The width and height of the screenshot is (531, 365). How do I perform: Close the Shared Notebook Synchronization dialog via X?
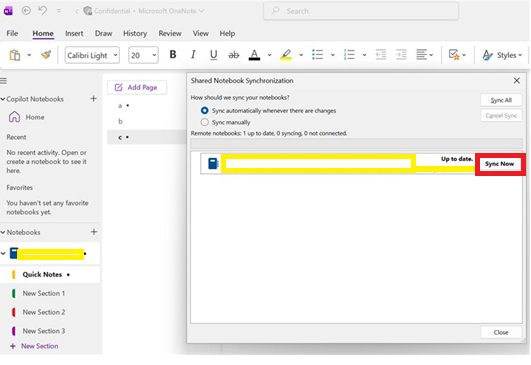point(517,81)
